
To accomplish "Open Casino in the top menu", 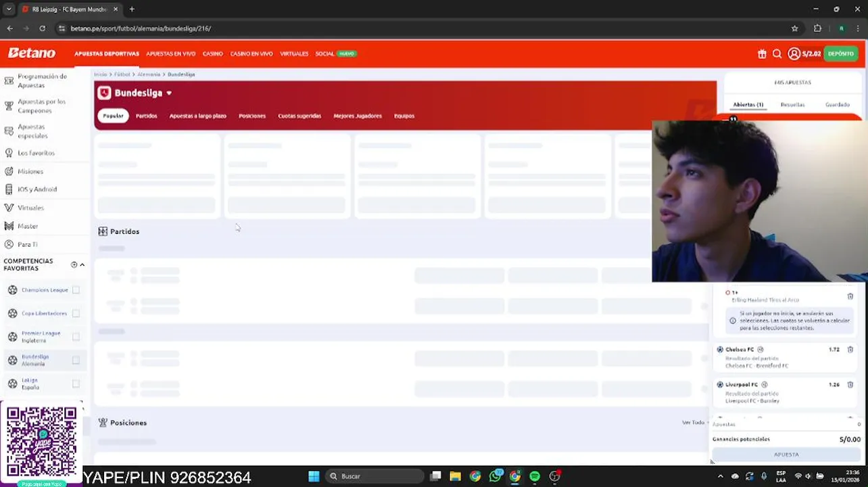I will pos(212,53).
